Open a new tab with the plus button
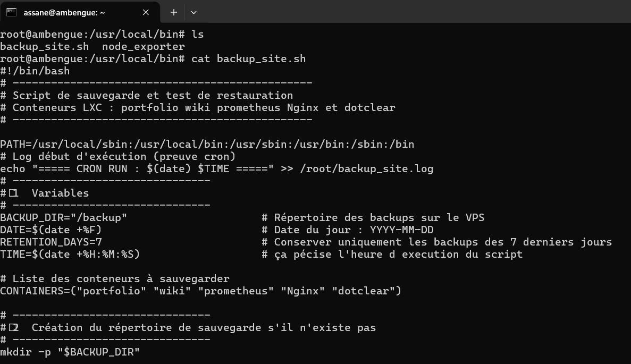 point(173,12)
